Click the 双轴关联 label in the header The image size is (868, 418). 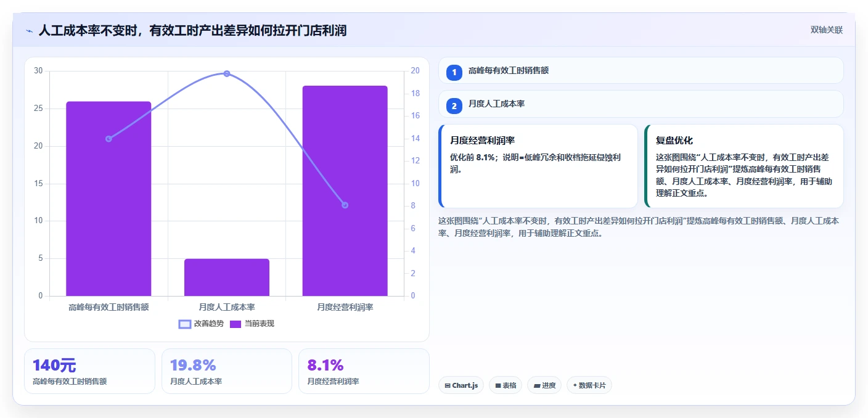[x=826, y=30]
